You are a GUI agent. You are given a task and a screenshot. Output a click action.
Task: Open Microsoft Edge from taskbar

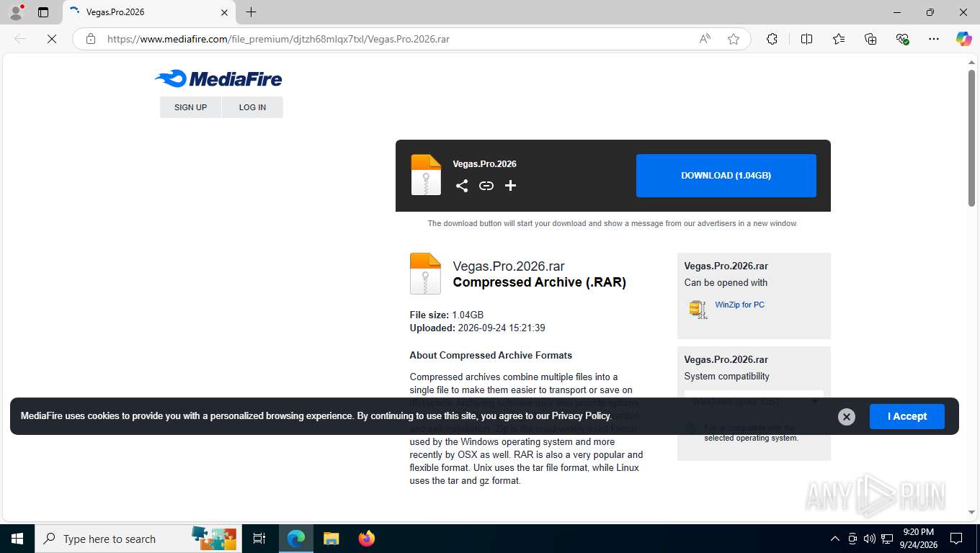coord(296,539)
